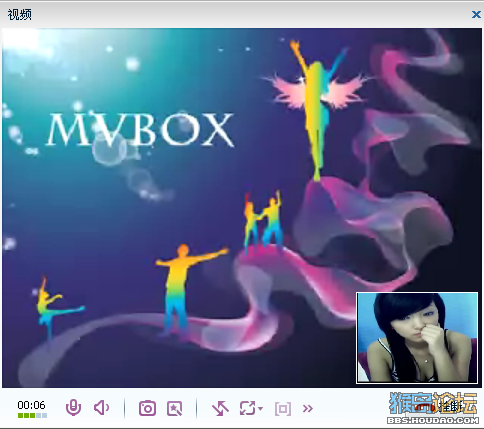This screenshot has width=484, height=429.
Task: Toggle the speaker volume icon
Action: [101, 408]
